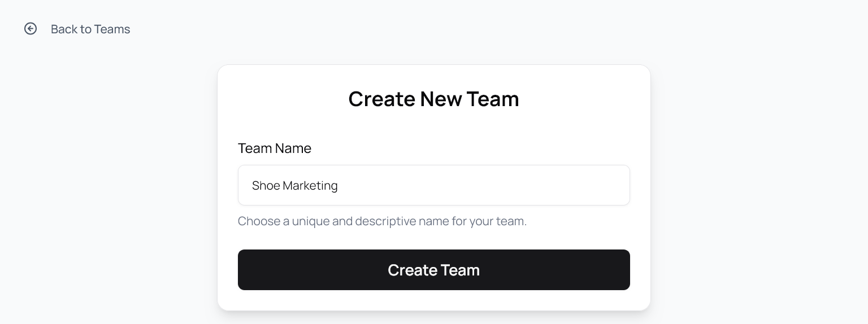The width and height of the screenshot is (868, 324).
Task: Place cursor after 'Shoe Marketing'
Action: (x=339, y=186)
